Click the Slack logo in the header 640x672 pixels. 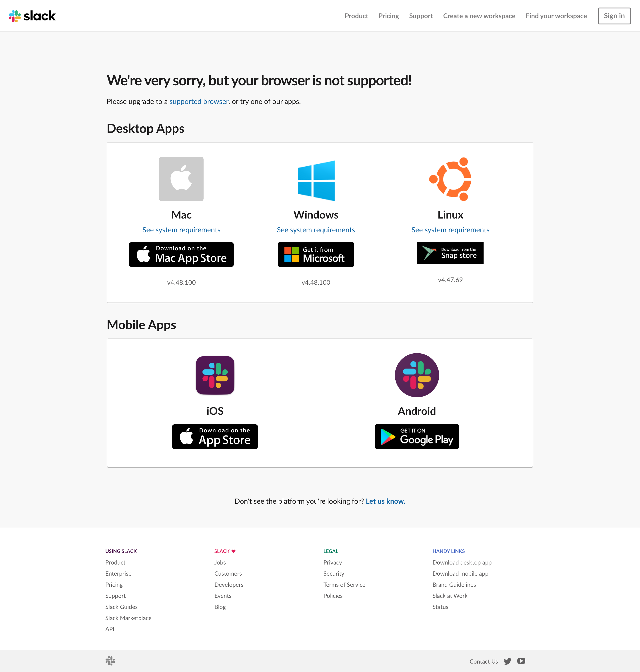pyautogui.click(x=32, y=16)
